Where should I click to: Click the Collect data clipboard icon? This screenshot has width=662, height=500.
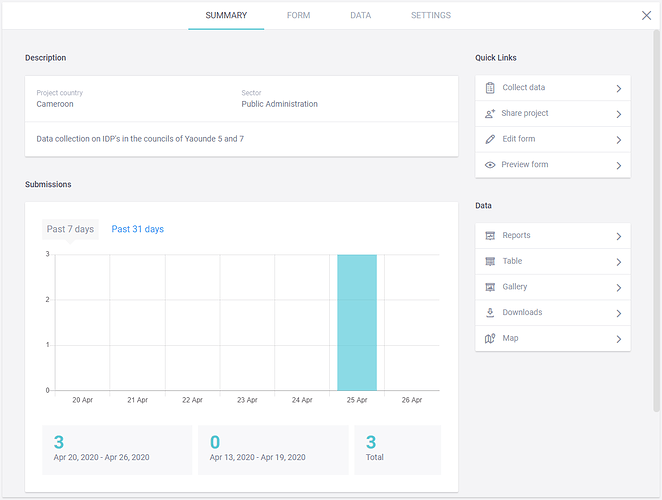point(490,88)
